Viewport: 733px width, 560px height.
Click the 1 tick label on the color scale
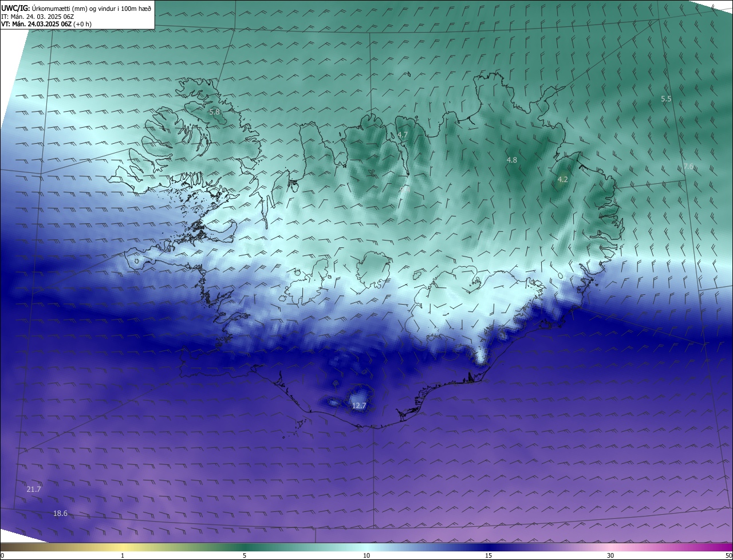pos(123,556)
